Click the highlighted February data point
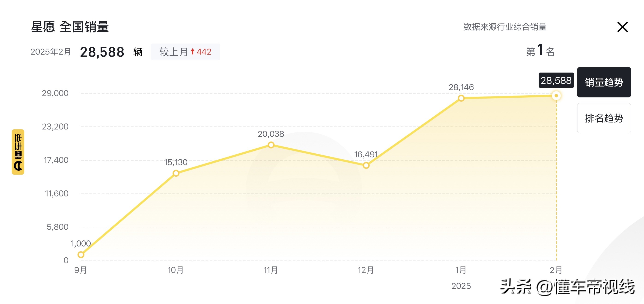 [556, 96]
